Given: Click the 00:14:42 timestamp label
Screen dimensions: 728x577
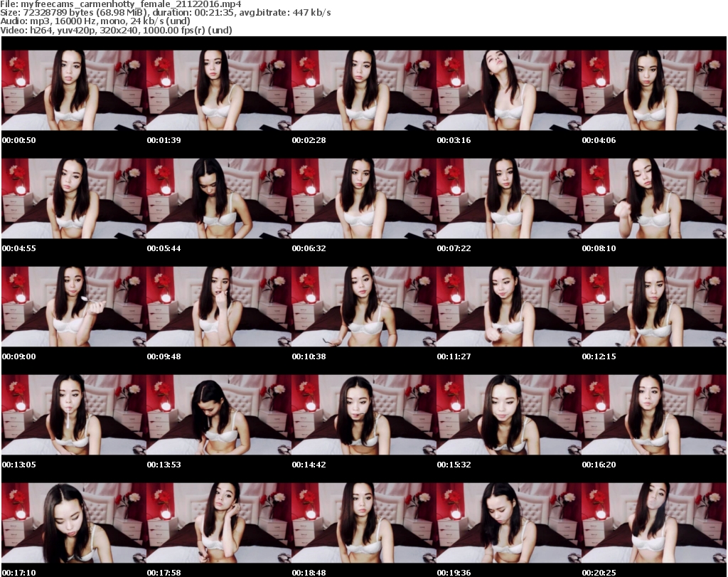Looking at the screenshot, I should (309, 465).
